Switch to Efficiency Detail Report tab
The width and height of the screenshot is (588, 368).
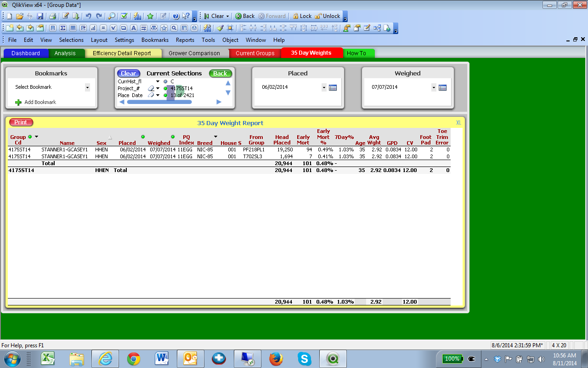tap(122, 53)
